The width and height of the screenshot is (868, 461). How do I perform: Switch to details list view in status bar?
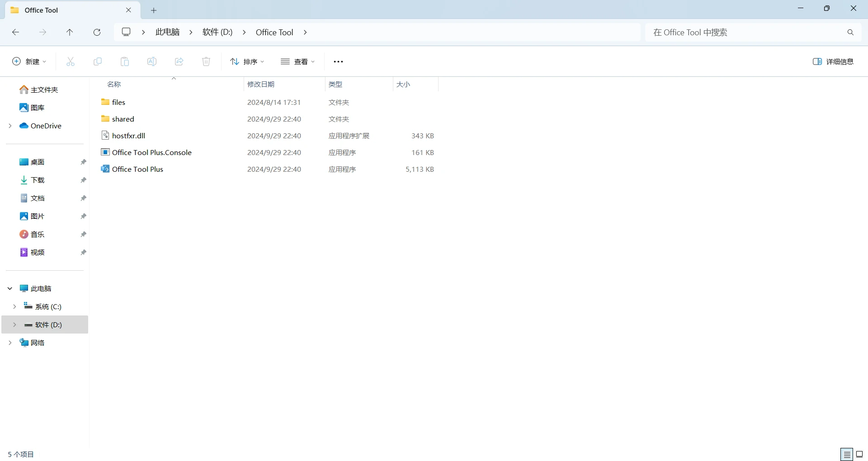(846, 454)
